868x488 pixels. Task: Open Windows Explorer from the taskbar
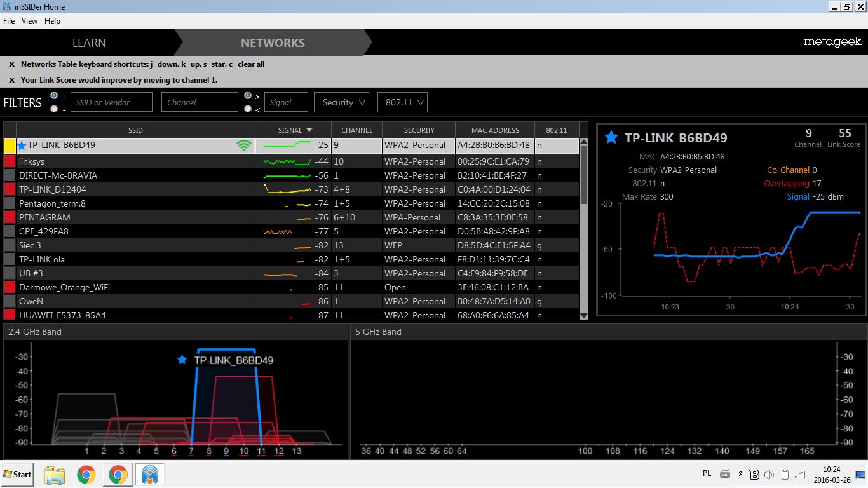coord(55,475)
